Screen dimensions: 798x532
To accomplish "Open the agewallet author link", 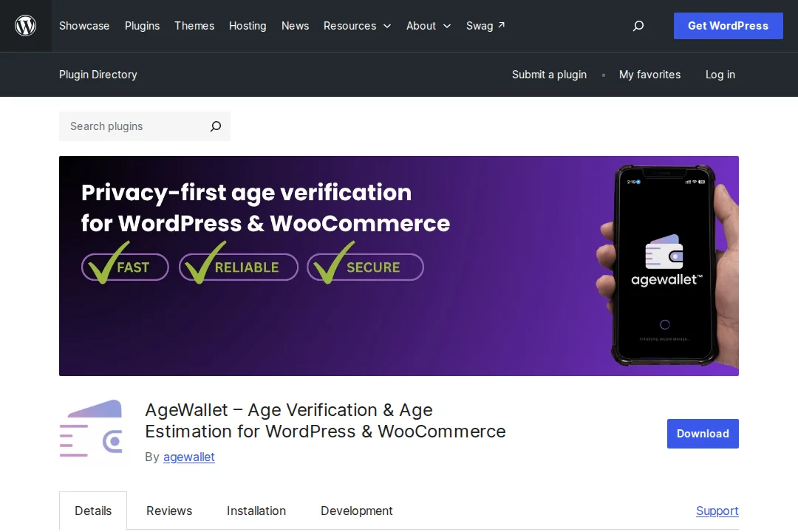I will (189, 457).
